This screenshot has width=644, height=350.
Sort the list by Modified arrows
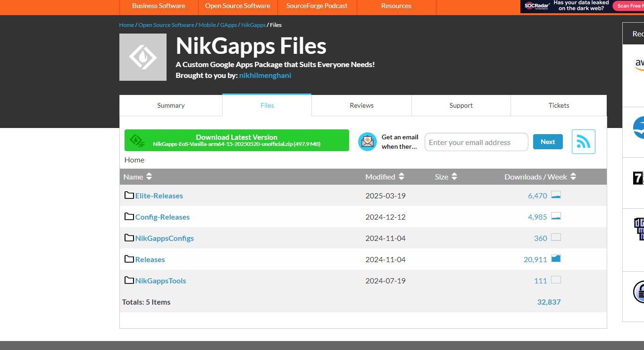pos(401,177)
